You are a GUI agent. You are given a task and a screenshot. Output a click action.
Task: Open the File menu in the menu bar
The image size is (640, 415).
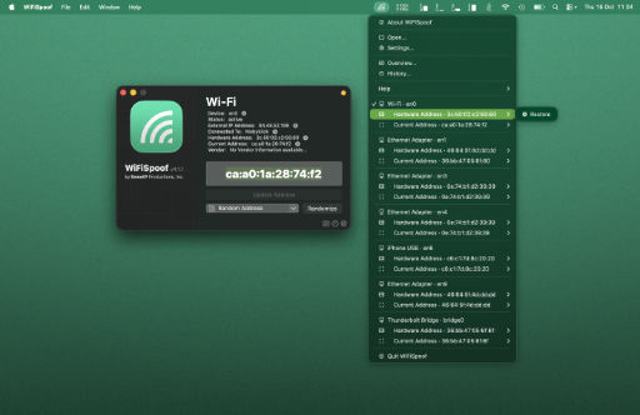point(65,7)
